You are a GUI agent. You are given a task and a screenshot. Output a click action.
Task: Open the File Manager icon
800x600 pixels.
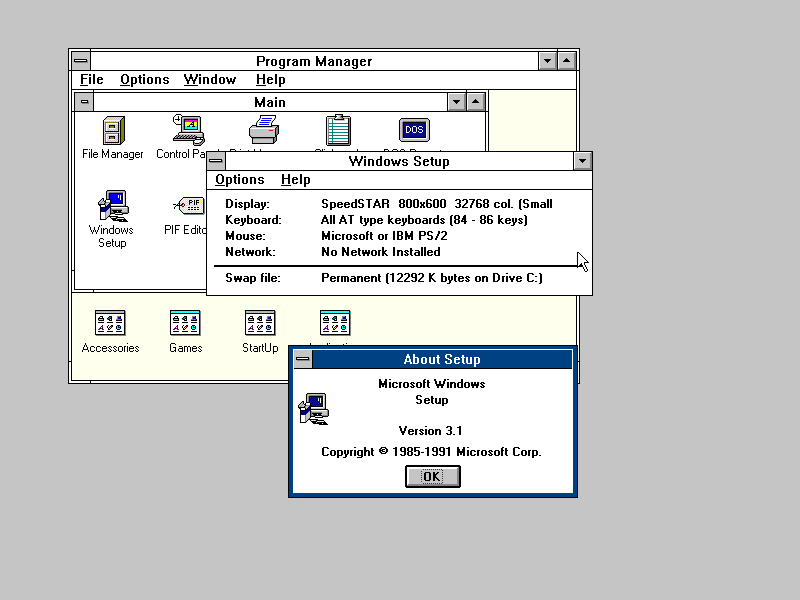click(113, 131)
